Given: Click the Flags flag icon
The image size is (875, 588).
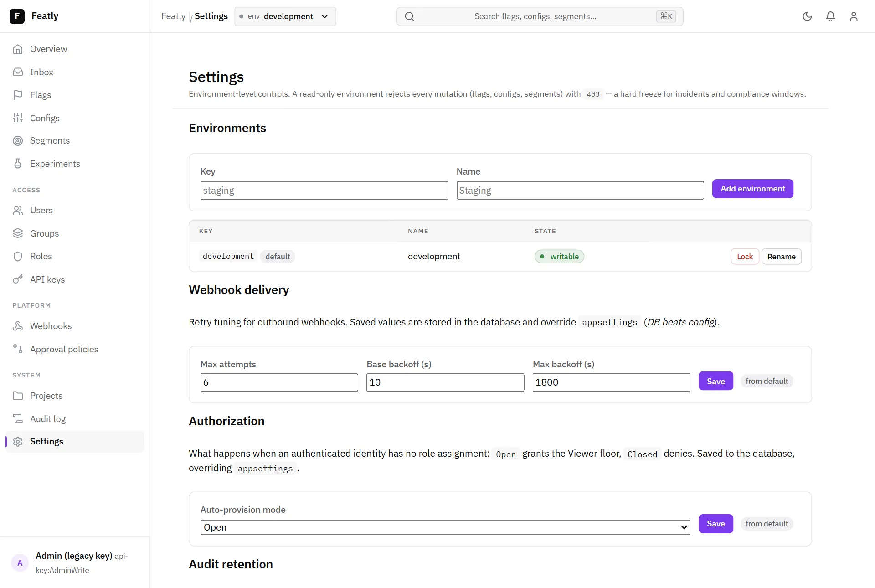Looking at the screenshot, I should [18, 95].
